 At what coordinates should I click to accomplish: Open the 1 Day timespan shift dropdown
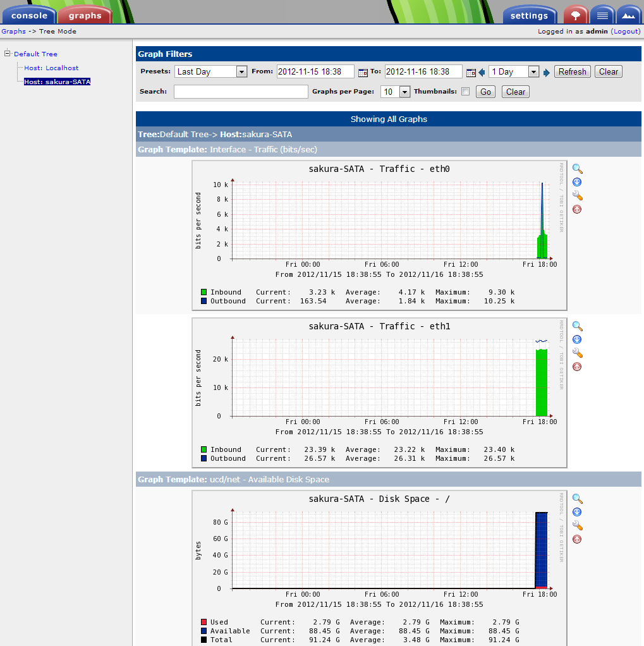tap(514, 72)
